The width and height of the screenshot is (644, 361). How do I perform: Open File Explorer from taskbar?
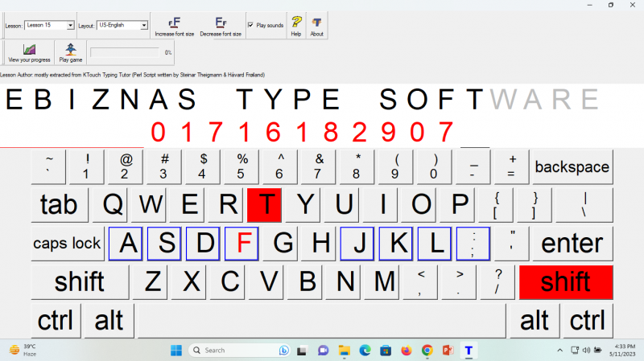coord(345,351)
